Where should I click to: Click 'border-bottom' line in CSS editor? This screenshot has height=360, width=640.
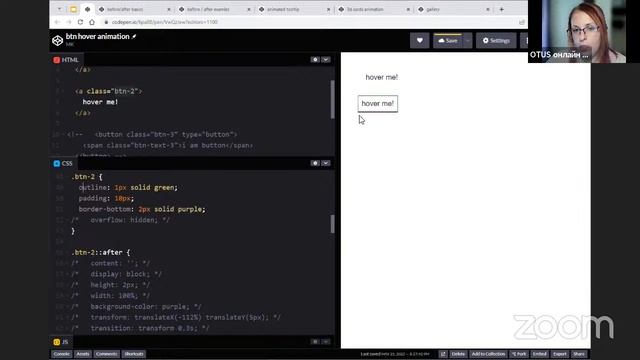[142, 209]
